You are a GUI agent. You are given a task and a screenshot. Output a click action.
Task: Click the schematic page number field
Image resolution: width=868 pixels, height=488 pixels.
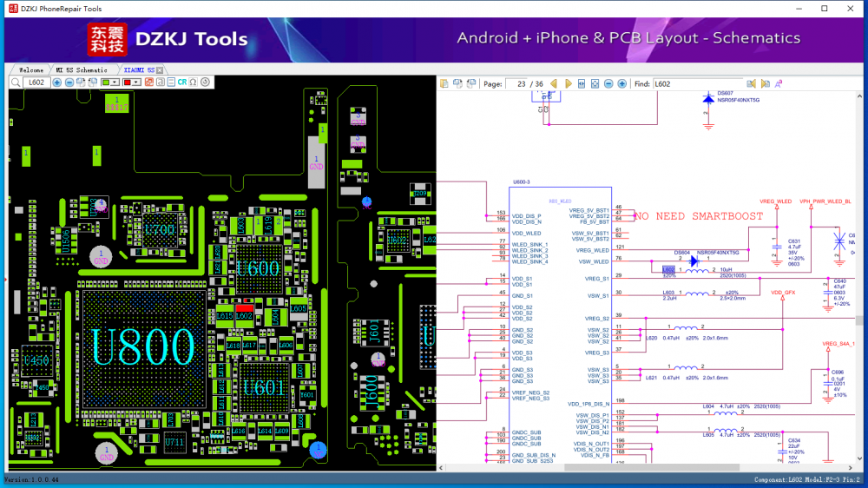[515, 84]
